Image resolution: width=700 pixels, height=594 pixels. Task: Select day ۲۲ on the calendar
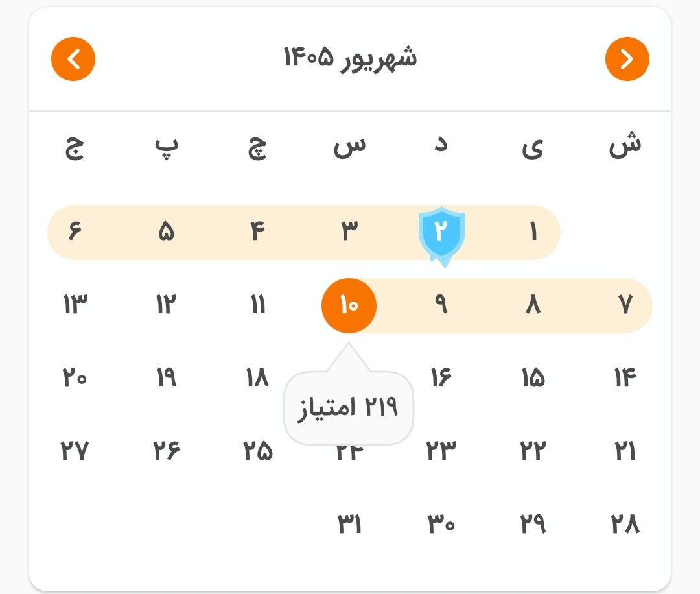coord(533,450)
